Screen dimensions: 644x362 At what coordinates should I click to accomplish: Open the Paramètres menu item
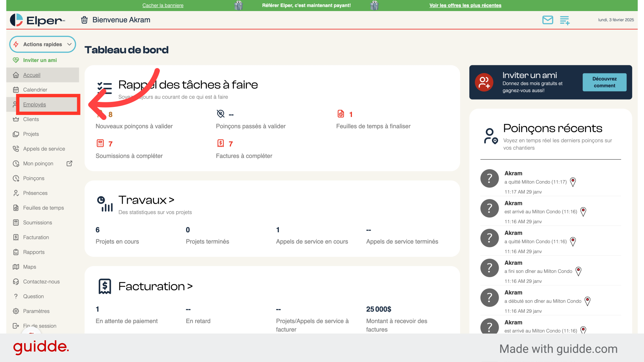[43, 311]
